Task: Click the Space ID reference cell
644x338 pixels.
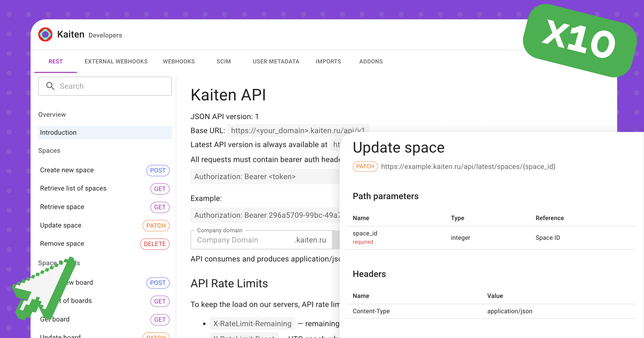Action: [548, 238]
